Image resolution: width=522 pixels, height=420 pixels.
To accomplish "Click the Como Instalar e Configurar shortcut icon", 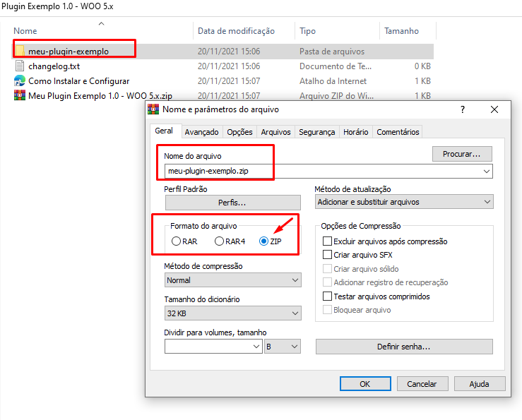I will pyautogui.click(x=20, y=80).
